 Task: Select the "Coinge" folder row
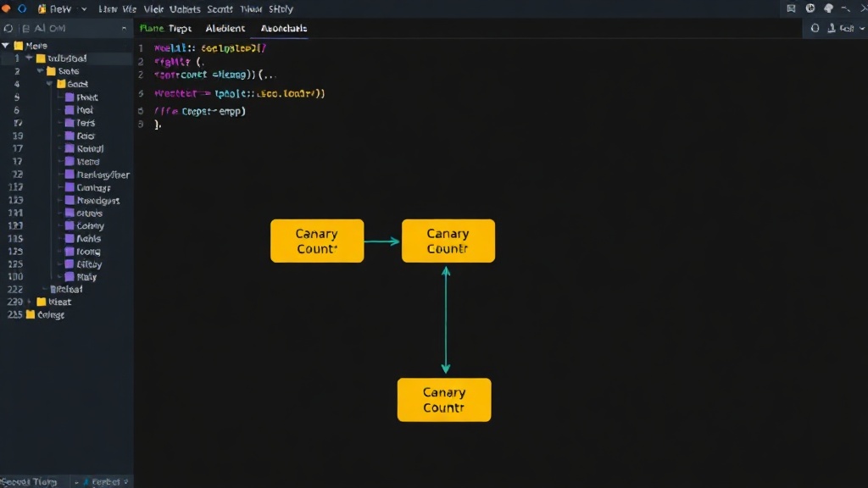tap(66, 315)
